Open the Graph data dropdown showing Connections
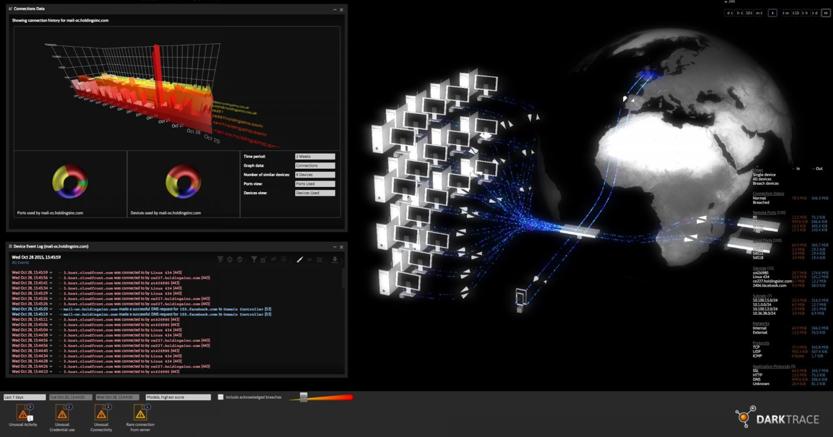The height and width of the screenshot is (437, 833). click(315, 166)
